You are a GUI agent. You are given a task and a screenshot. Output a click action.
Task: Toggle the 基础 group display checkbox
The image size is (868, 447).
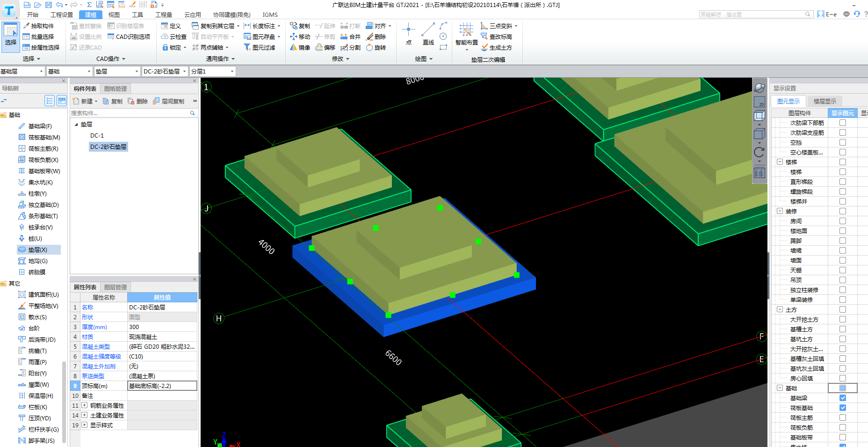pos(843,388)
